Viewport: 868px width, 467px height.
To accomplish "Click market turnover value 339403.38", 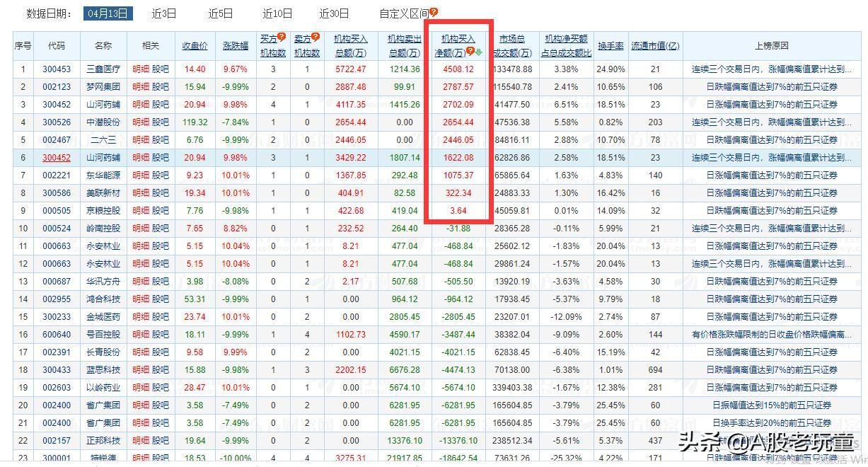I will click(512, 388).
